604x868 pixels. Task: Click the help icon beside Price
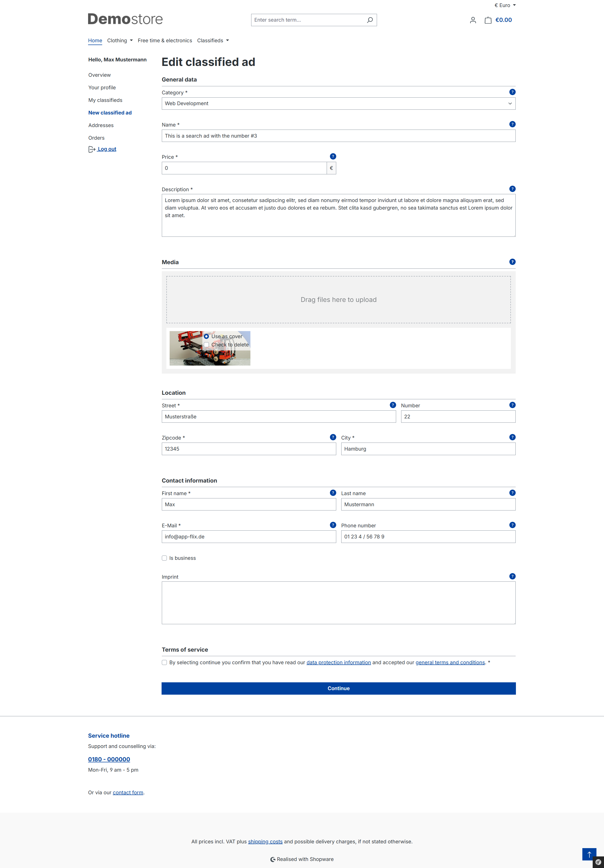333,156
